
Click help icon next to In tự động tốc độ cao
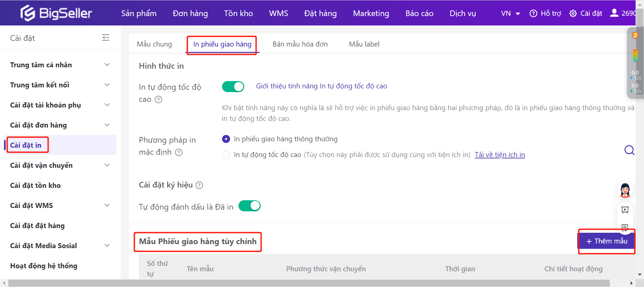(158, 99)
